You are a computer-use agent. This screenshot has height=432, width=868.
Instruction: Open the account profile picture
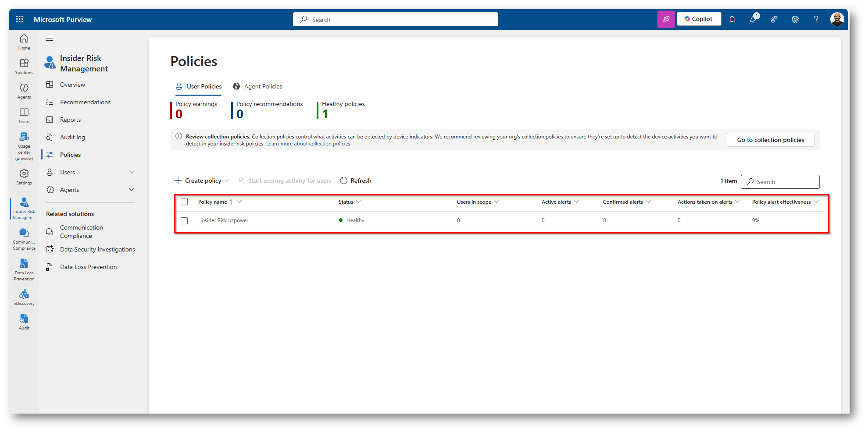[837, 19]
